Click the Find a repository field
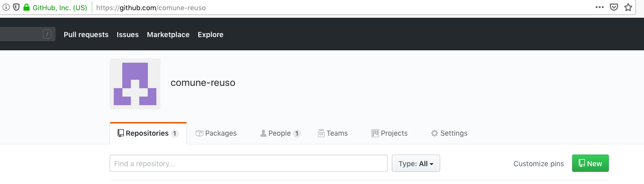The width and height of the screenshot is (644, 184). tap(249, 164)
